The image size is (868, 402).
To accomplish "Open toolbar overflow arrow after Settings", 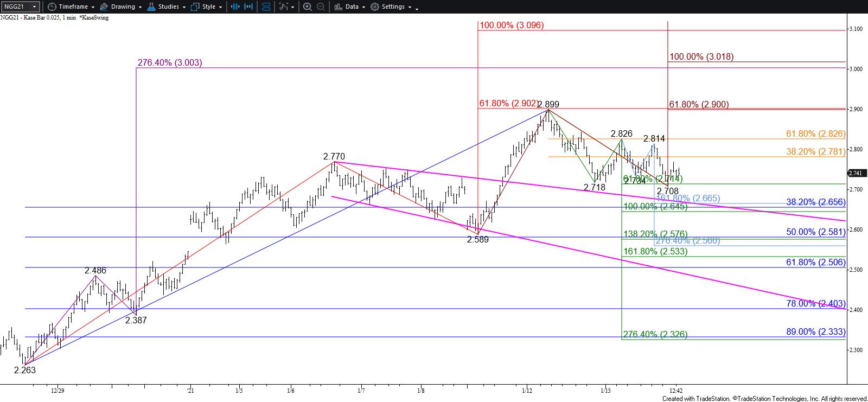I will coord(417,8).
